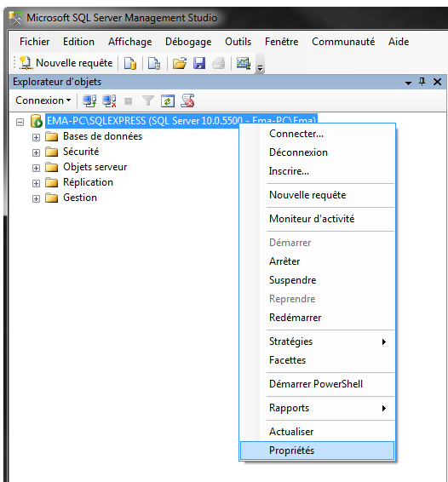Screen dimensions: 448x482
Task: Click the Database Engine query file icon
Action: [x=130, y=63]
